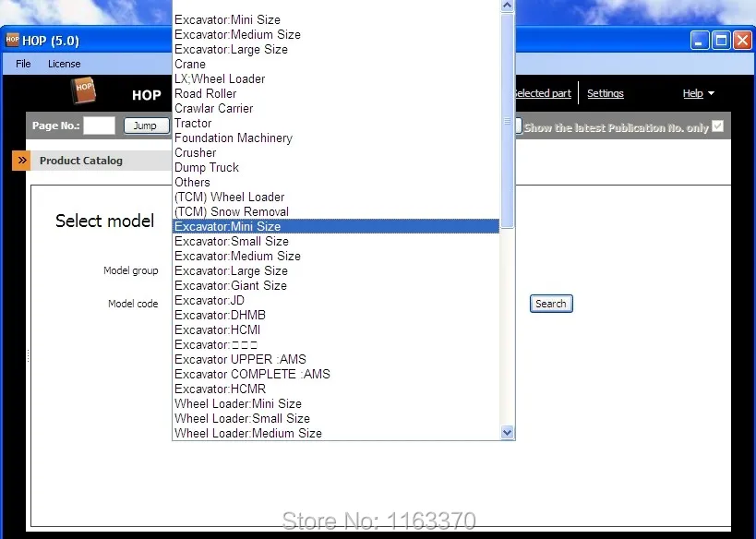Expand the Product Catalog arrow icon
This screenshot has width=756, height=539.
point(22,161)
